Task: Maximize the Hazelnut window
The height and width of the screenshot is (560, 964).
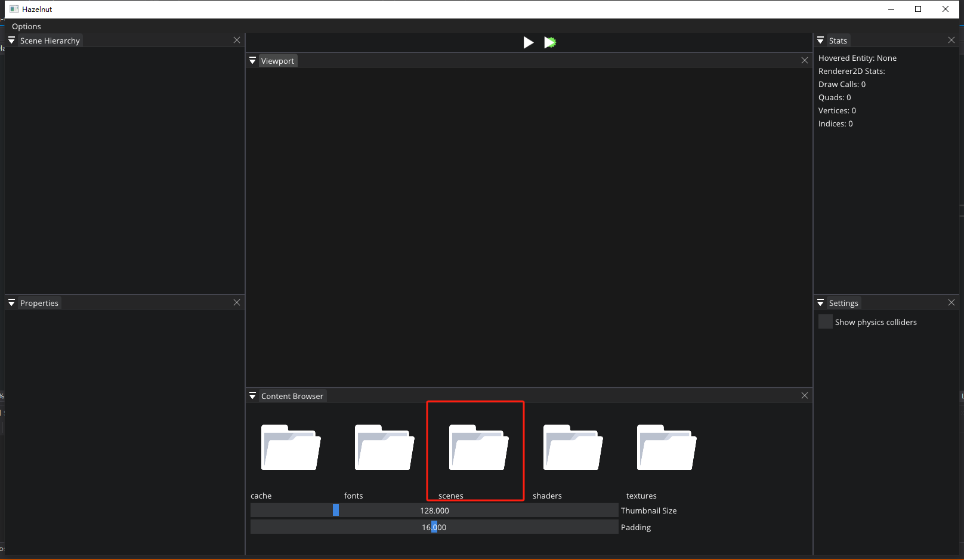Action: (918, 9)
